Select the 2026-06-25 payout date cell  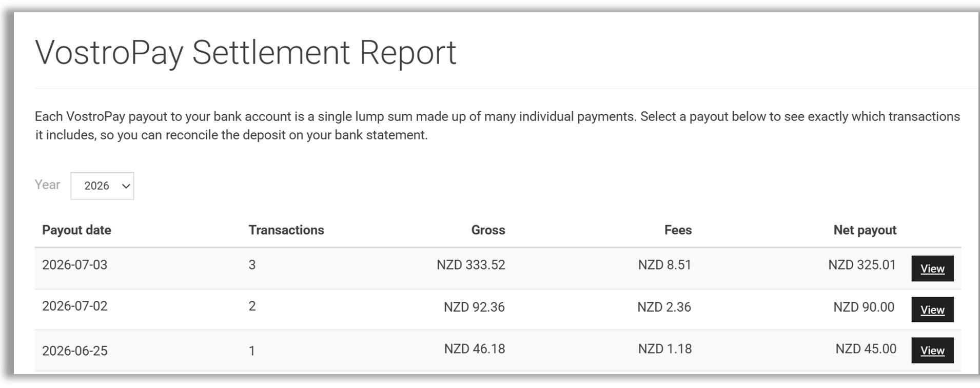75,351
